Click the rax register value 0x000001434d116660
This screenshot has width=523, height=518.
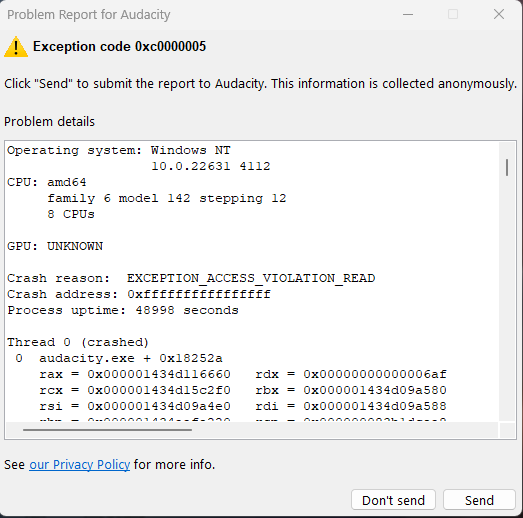click(159, 374)
